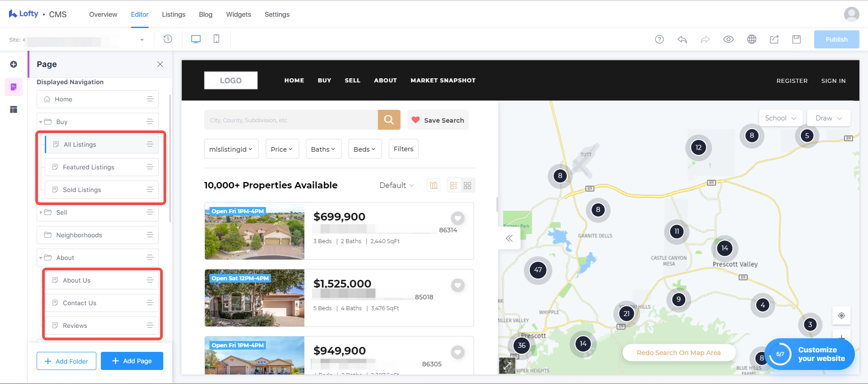Click the drag handle for Neighborhoods row
The width and height of the screenshot is (868, 384).
tap(150, 235)
